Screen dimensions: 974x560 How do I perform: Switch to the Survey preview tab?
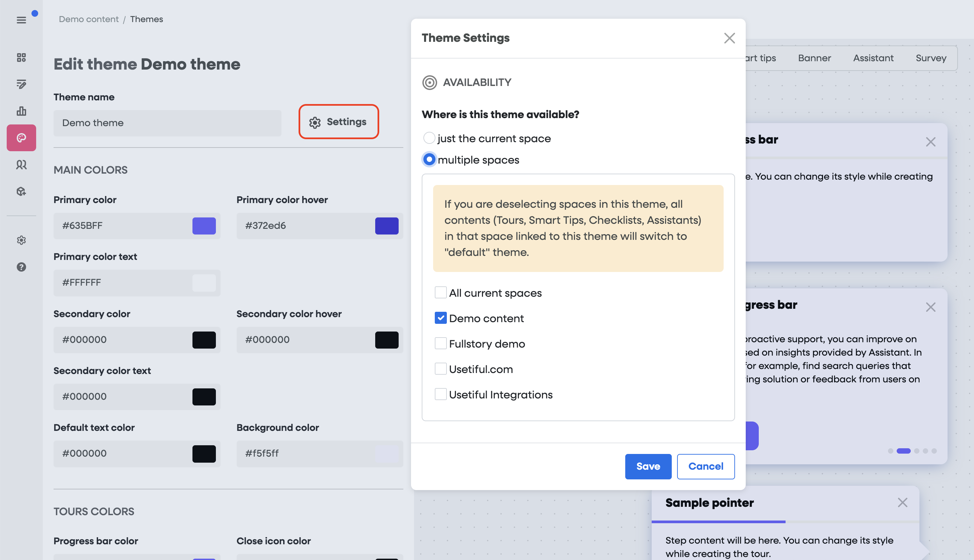930,58
